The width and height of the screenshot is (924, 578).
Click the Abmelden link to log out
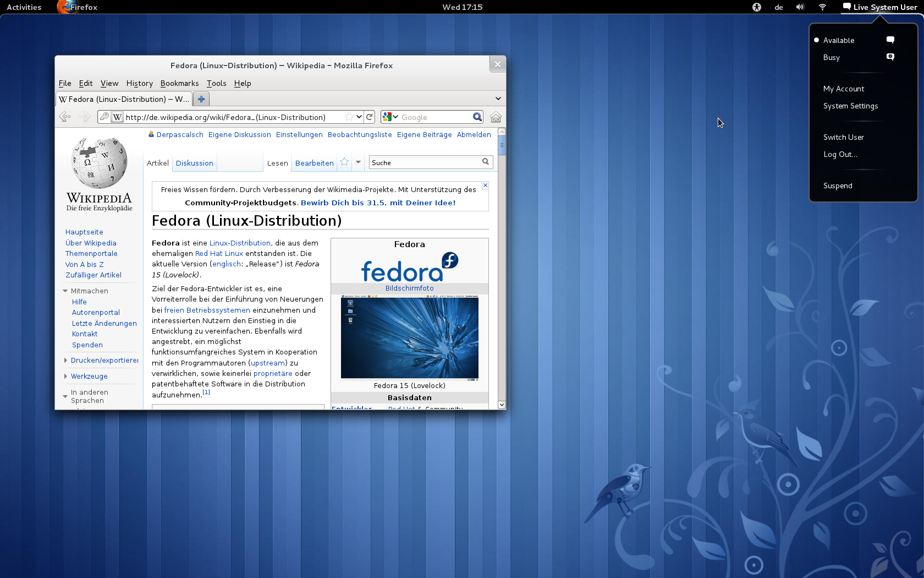click(x=474, y=134)
